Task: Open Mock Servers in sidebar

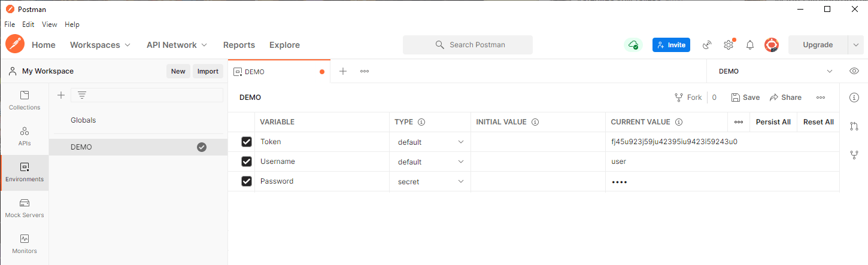Action: [25, 208]
